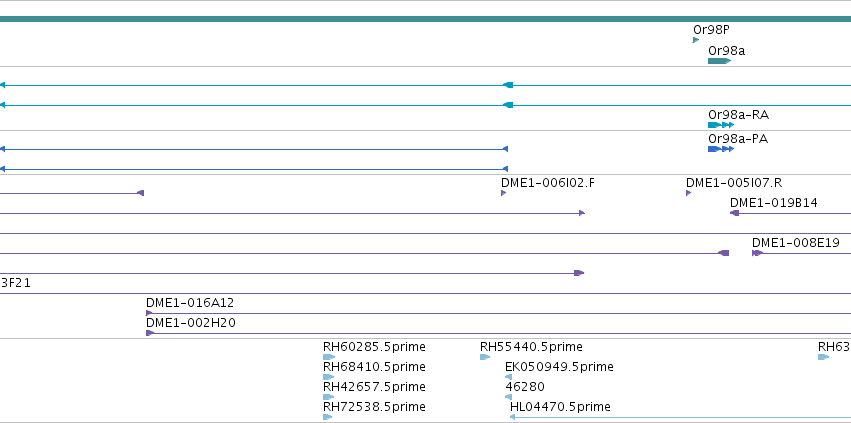Screen dimensions: 851x423
Task: Select the RH55440.5prime EST glyph
Action: point(485,357)
